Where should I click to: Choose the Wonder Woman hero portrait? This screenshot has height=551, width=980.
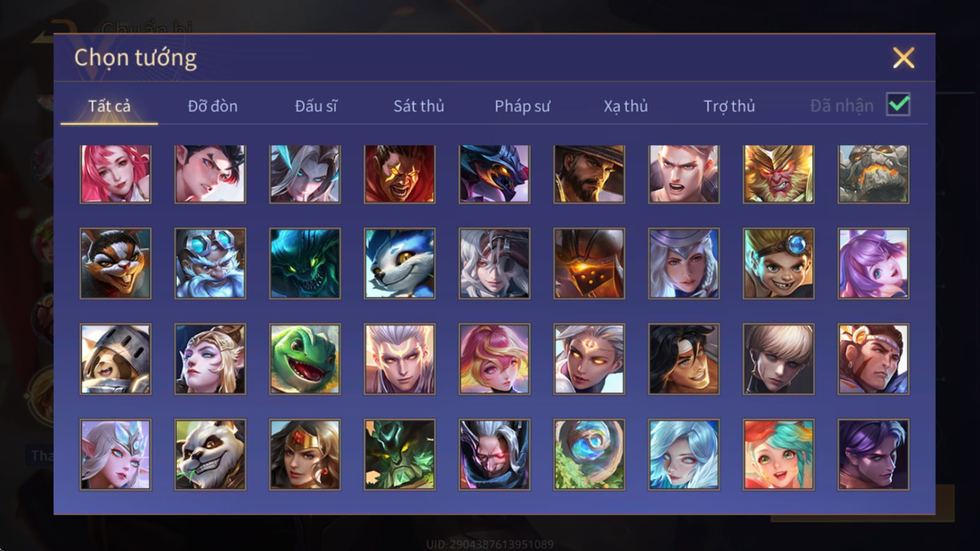click(x=305, y=454)
